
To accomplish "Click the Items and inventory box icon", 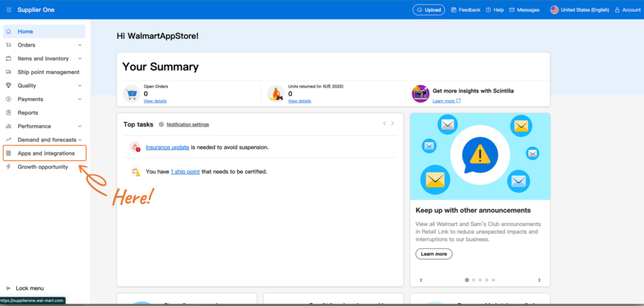I will point(9,59).
